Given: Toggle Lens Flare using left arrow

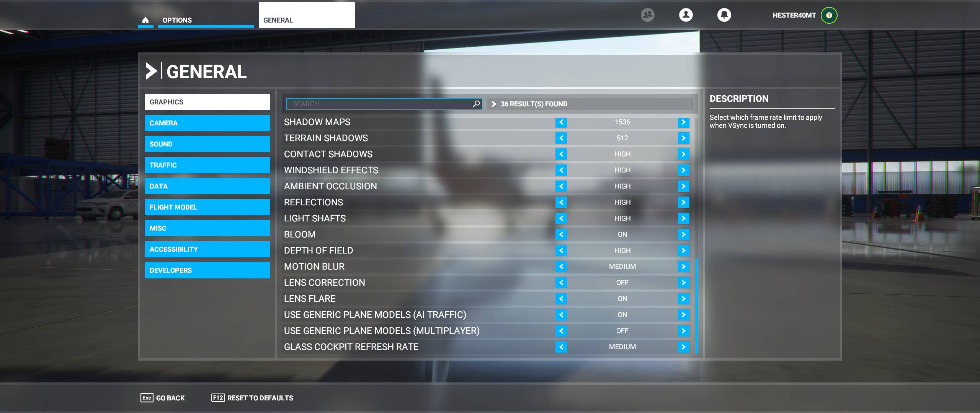Looking at the screenshot, I should (561, 299).
